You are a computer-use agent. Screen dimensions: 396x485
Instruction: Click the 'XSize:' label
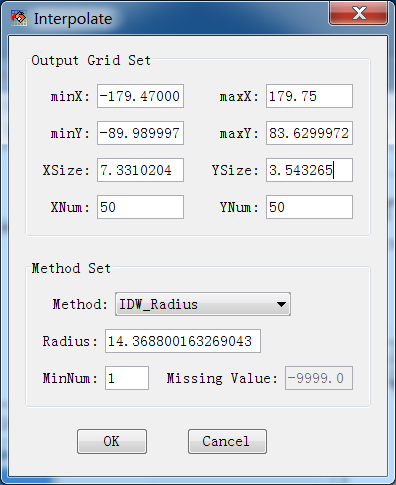66,170
